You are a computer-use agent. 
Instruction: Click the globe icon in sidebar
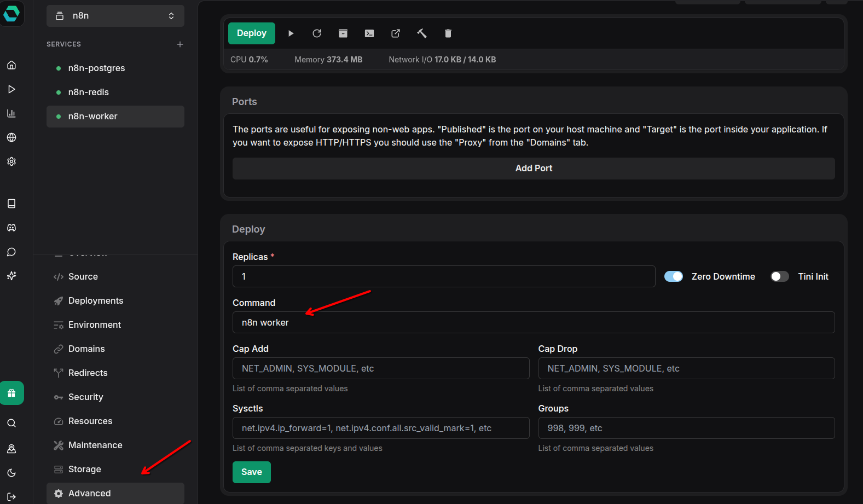(x=11, y=137)
